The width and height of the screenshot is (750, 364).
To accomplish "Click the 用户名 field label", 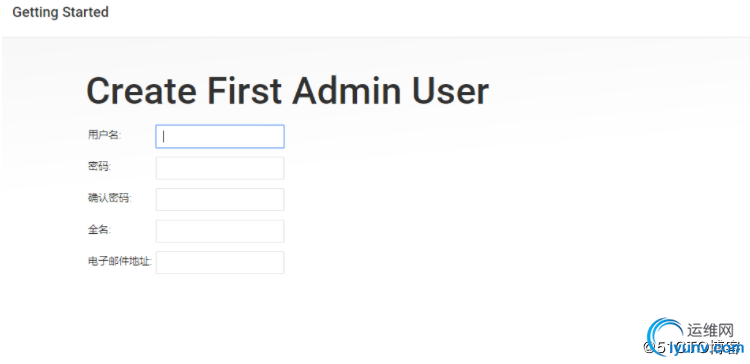I will point(104,135).
